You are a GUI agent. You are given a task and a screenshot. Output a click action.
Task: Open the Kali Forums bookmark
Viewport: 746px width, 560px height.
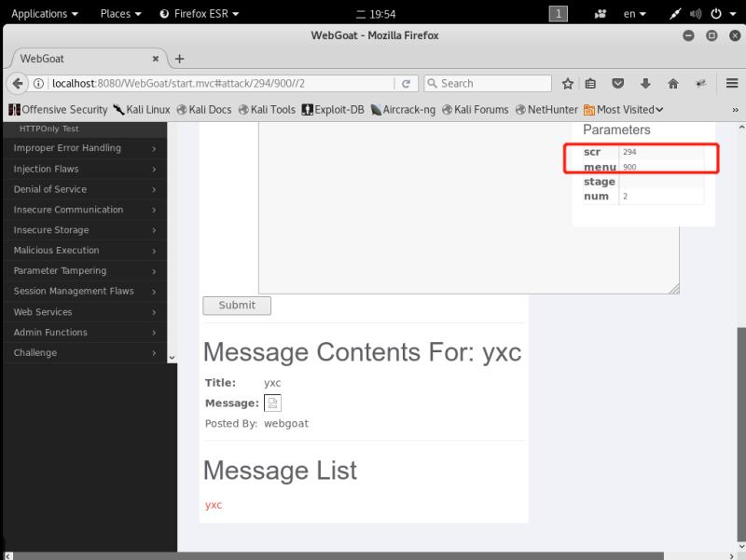[476, 110]
